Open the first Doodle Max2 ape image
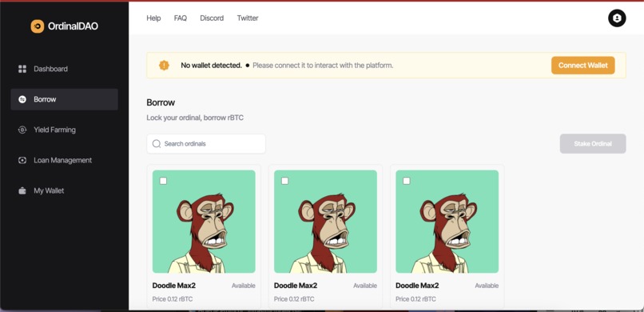This screenshot has height=312, width=644. click(204, 222)
